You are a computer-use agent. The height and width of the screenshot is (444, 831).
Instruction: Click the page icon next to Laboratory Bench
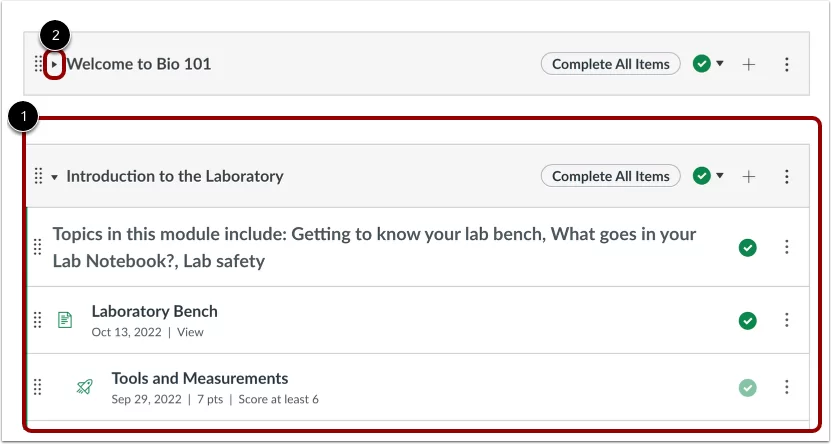pos(65,320)
